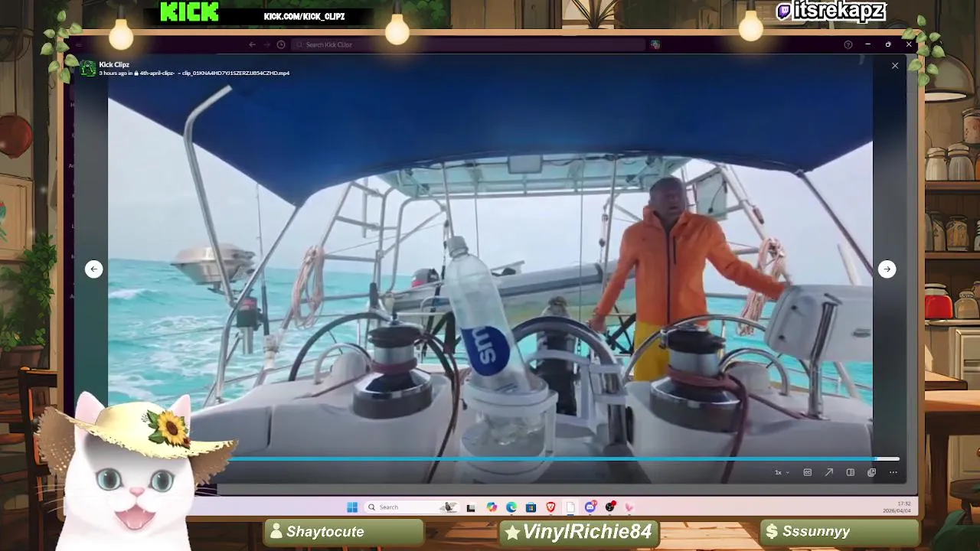The image size is (980, 551).
Task: Toggle closed captions (CC)
Action: click(807, 472)
